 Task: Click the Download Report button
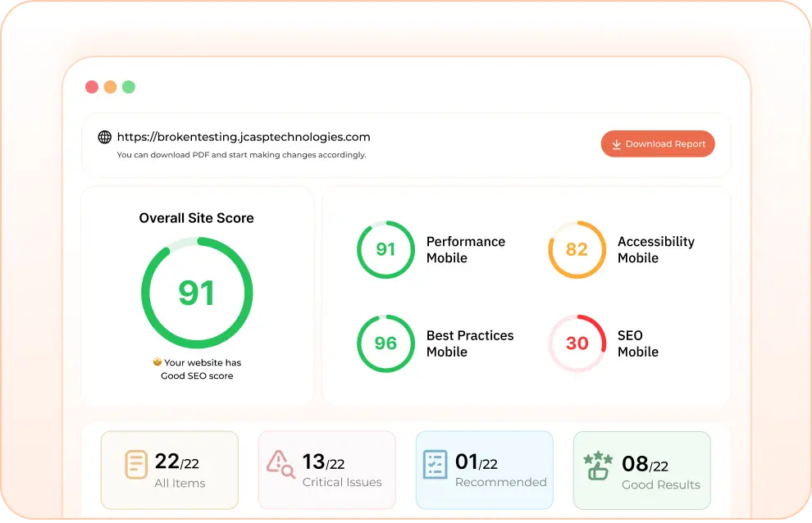[x=658, y=144]
